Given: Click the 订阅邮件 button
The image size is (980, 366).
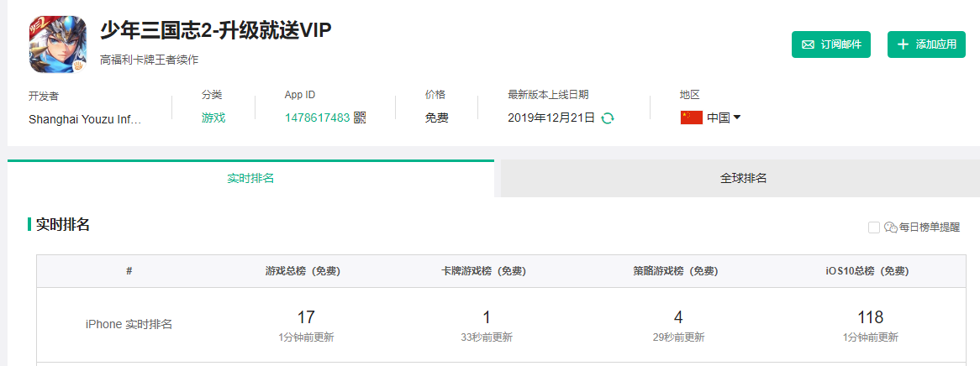Looking at the screenshot, I should point(831,44).
